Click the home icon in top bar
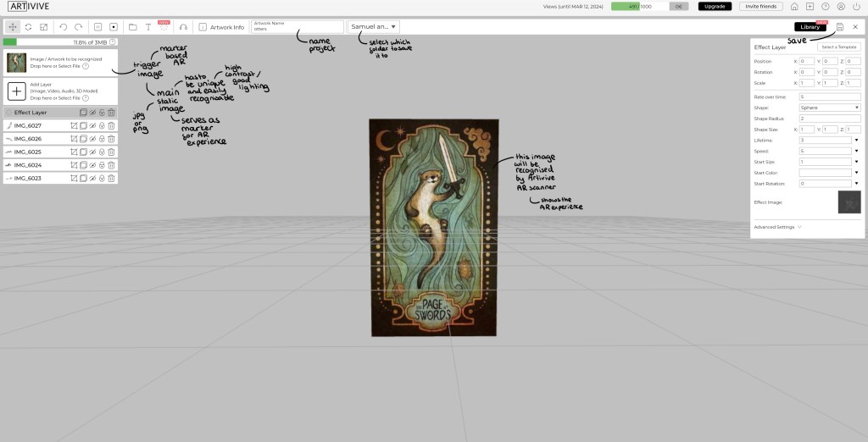 point(795,6)
